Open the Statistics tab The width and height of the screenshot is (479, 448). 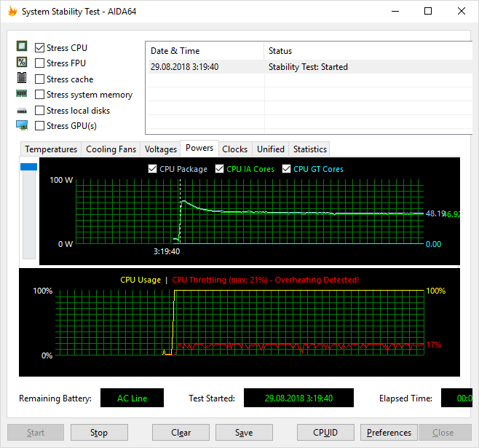tap(310, 149)
